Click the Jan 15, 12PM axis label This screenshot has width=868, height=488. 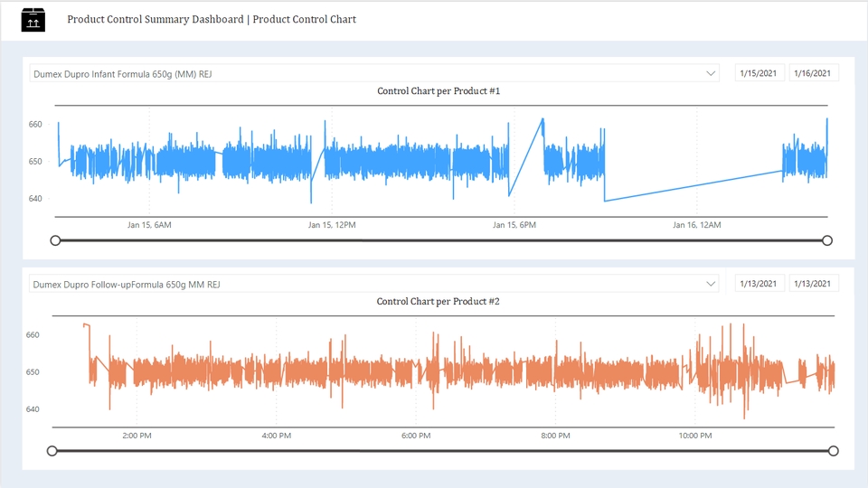[x=332, y=225]
